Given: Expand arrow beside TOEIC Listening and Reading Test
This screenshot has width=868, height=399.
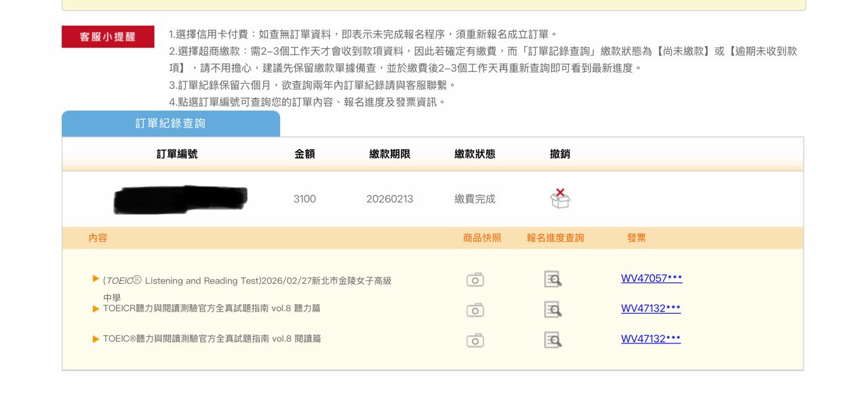Looking at the screenshot, I should pos(96,278).
